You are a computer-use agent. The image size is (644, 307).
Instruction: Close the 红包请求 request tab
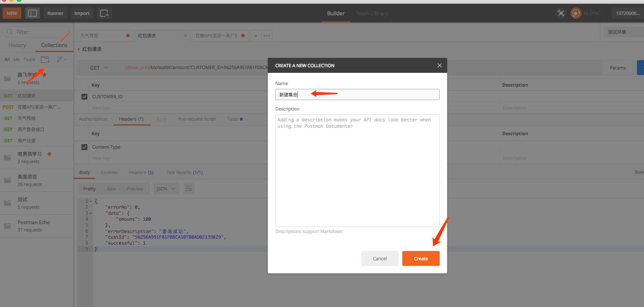coord(185,36)
